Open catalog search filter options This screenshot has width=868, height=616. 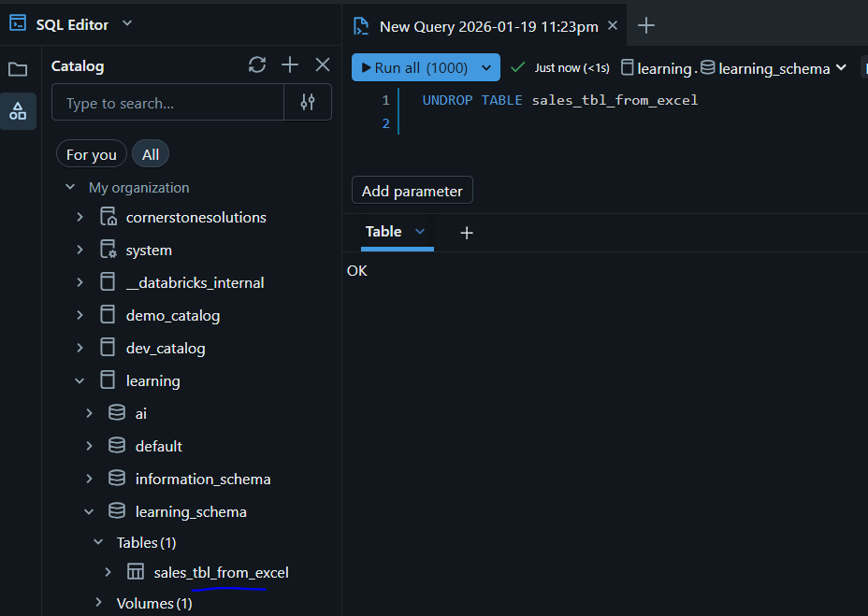308,103
